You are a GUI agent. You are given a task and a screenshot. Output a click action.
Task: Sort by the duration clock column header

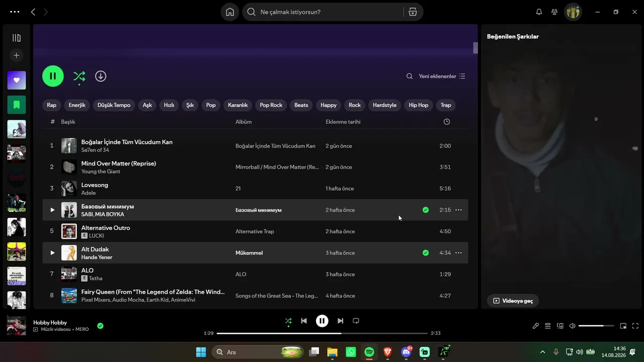[x=447, y=122]
